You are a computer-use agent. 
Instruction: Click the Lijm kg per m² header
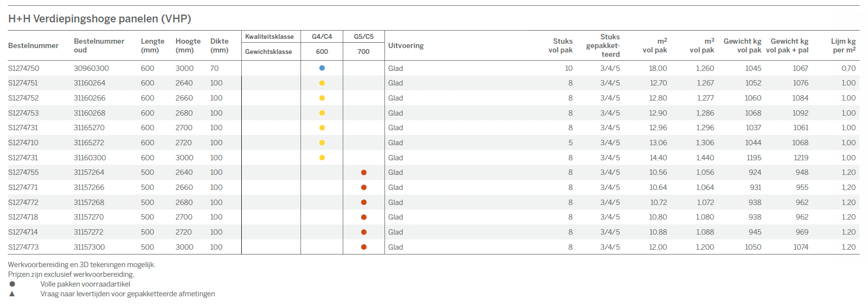(x=843, y=46)
